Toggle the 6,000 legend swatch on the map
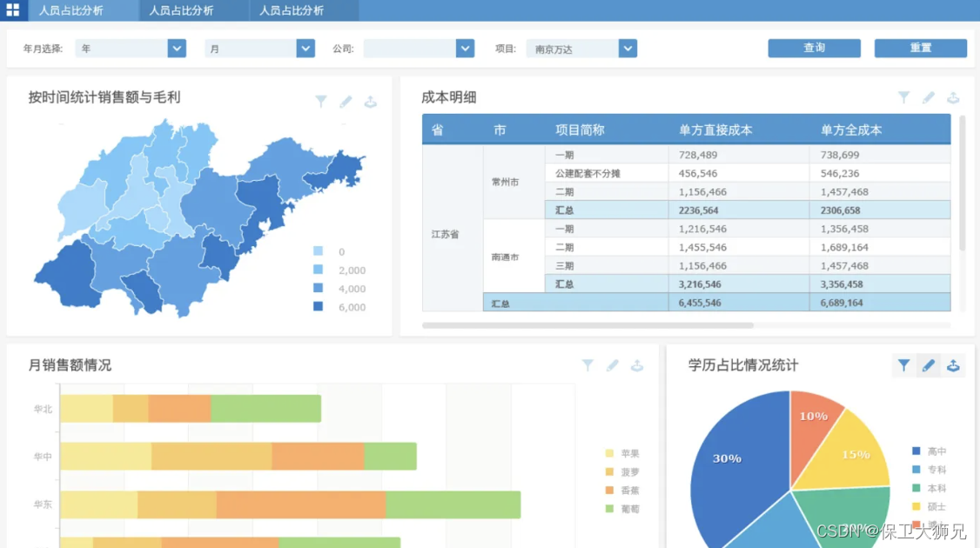The height and width of the screenshot is (548, 980). click(x=319, y=307)
